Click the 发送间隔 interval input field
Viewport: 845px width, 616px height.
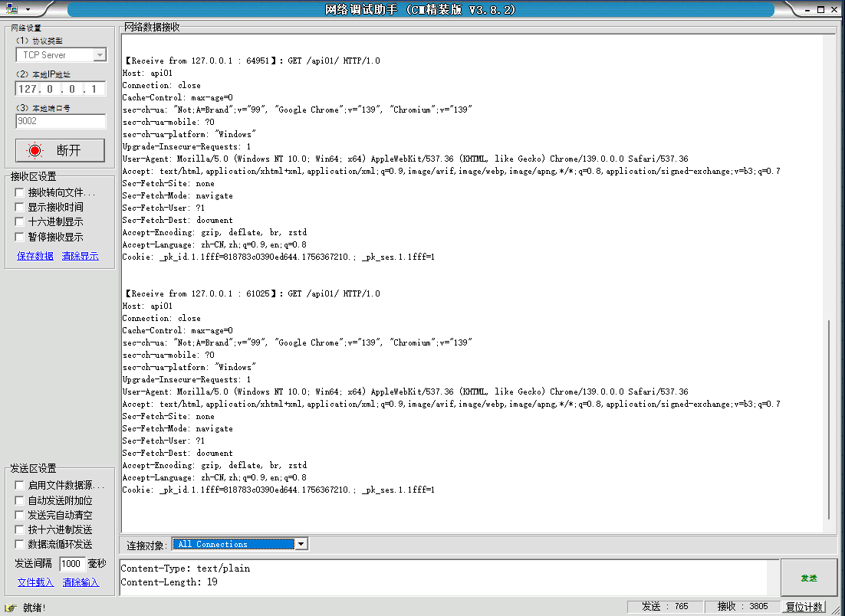pos(71,564)
